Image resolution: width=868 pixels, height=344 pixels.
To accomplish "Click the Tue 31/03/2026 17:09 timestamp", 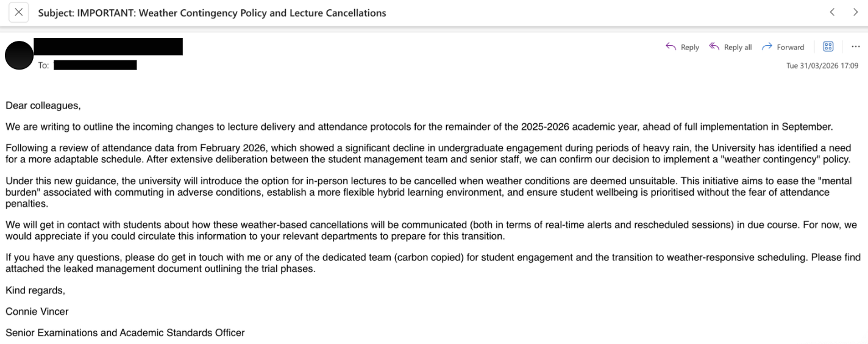I will click(x=822, y=66).
